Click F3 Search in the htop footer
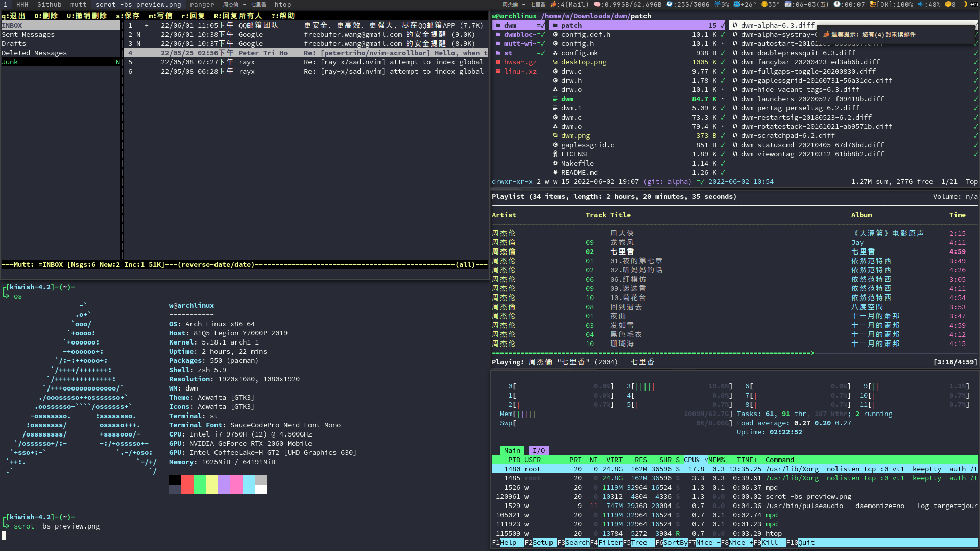 [x=573, y=542]
